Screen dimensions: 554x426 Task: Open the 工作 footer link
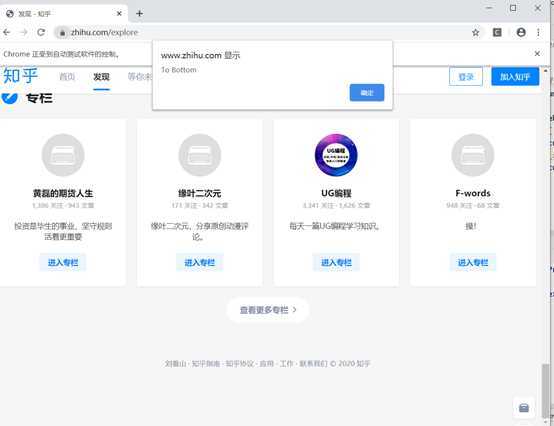click(287, 363)
